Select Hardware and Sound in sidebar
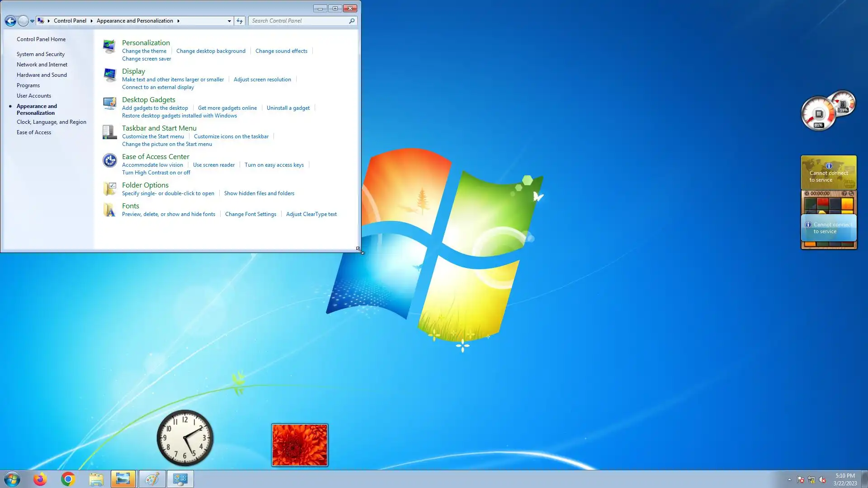Image resolution: width=868 pixels, height=488 pixels. (42, 75)
